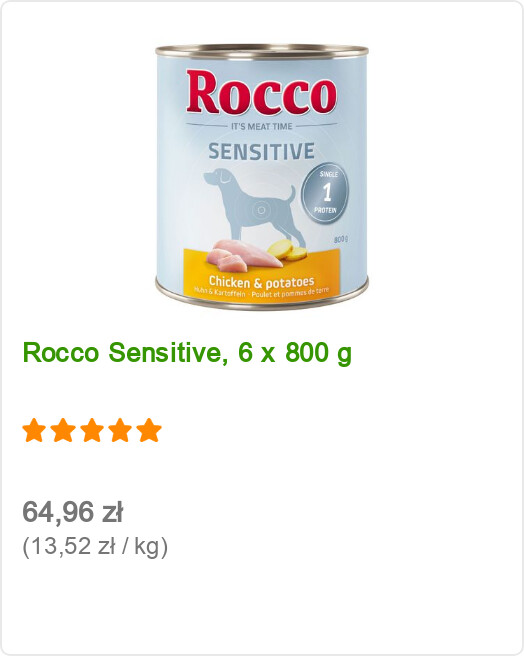Image resolution: width=524 pixels, height=656 pixels.
Task: Click the Chicken & potatoes label
Action: coord(262,282)
